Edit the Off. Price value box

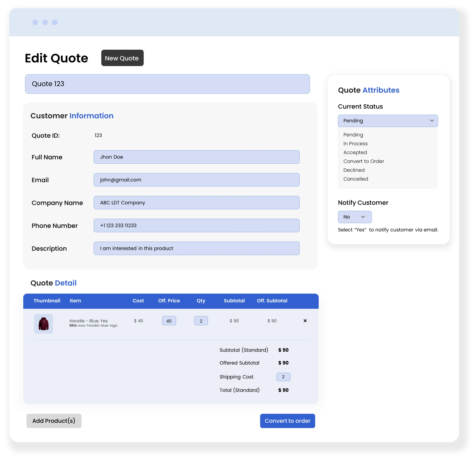[169, 321]
